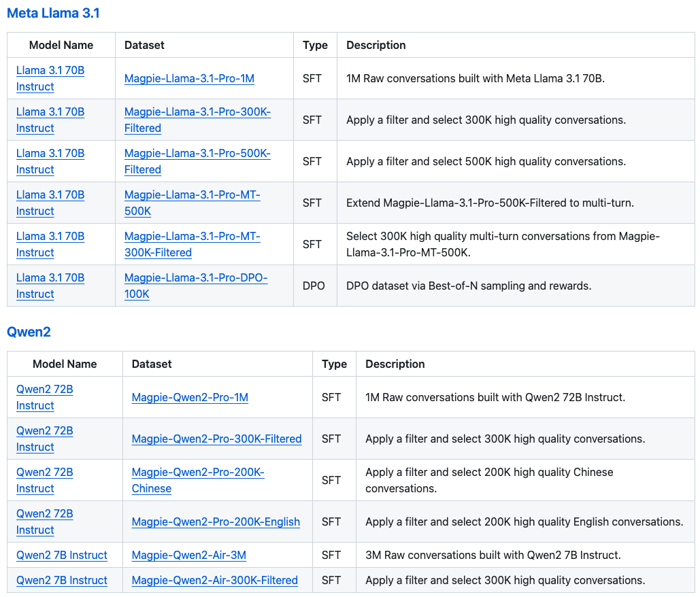The image size is (700, 597).
Task: Open Magpie-Llama-3.1-Pro-DPO-100K dataset link
Action: coord(196,278)
